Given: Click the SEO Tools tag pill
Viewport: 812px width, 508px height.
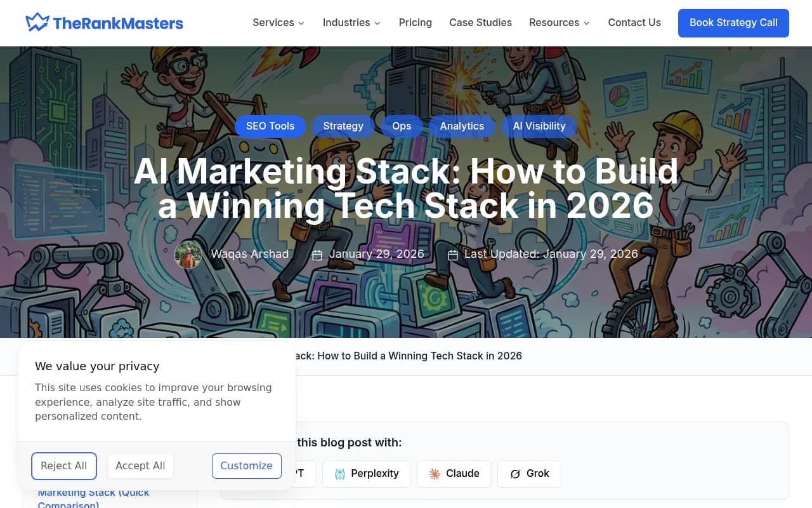Looking at the screenshot, I should point(270,126).
